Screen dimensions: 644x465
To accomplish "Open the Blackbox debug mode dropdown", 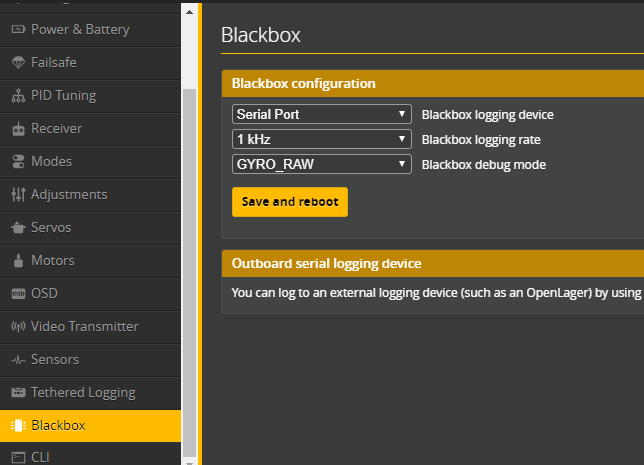I will 321,164.
